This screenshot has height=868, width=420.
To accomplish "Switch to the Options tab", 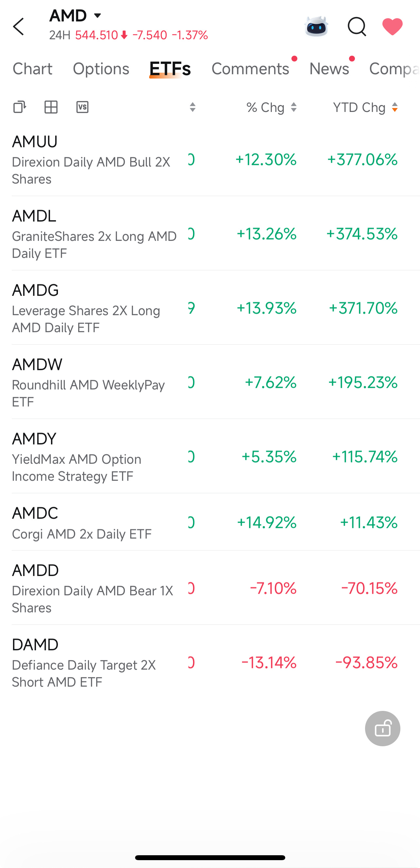I will pyautogui.click(x=101, y=69).
